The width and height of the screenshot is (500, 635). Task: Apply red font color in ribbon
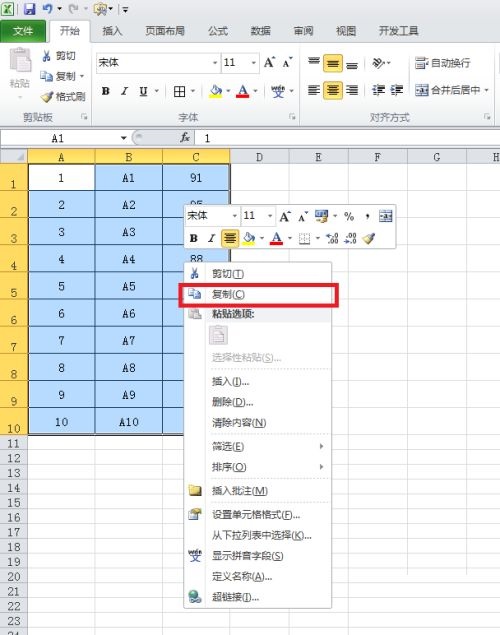[243, 91]
